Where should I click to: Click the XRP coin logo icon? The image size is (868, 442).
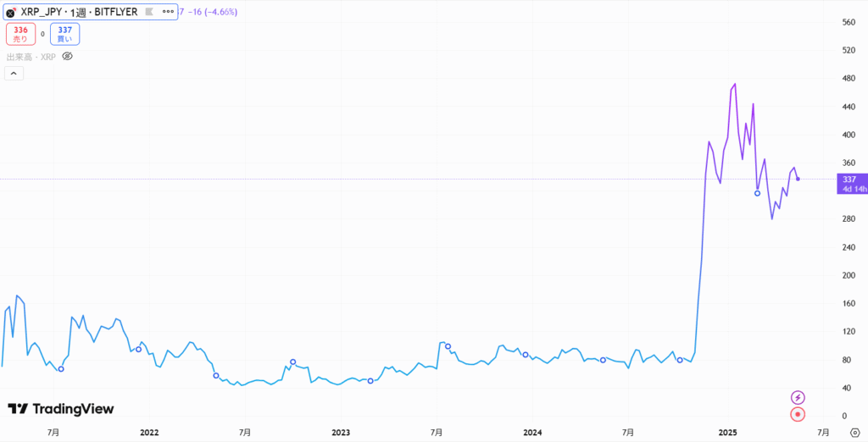(x=10, y=12)
